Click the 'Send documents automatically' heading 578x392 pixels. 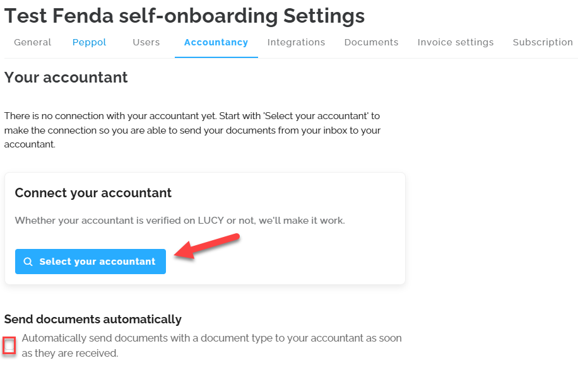(x=93, y=319)
